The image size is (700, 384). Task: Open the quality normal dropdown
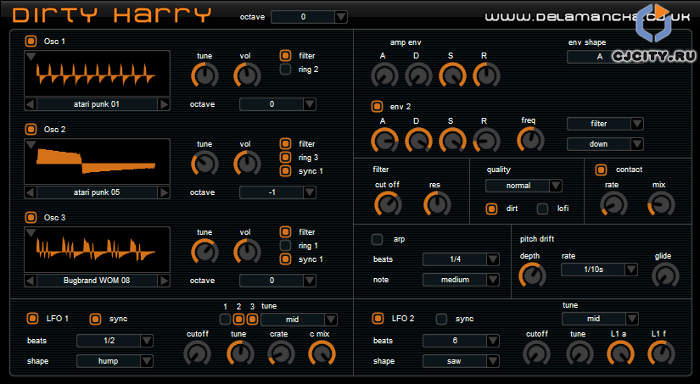524,185
